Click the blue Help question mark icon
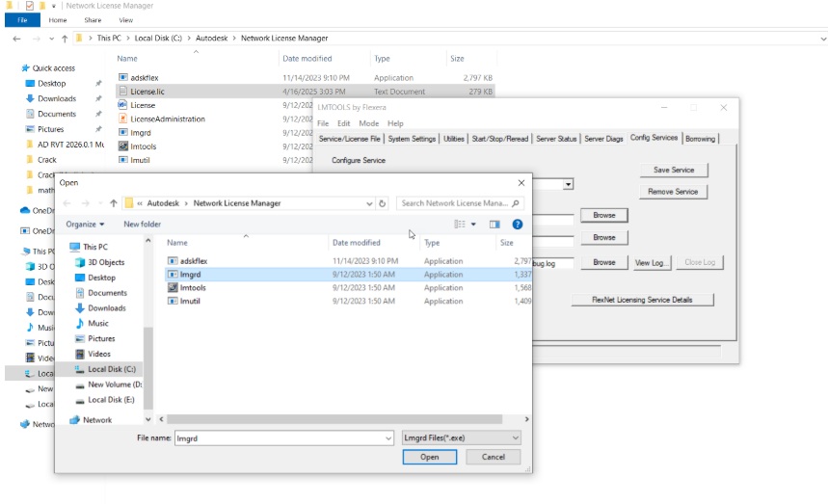This screenshot has height=504, width=828. [x=517, y=224]
